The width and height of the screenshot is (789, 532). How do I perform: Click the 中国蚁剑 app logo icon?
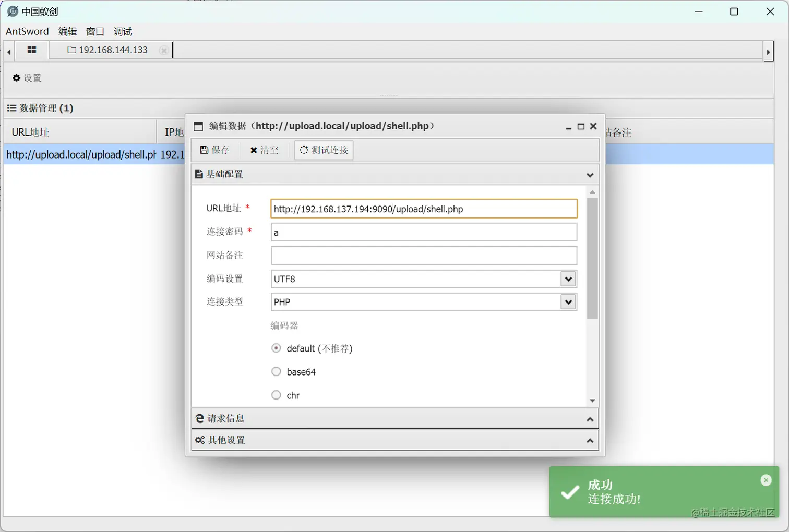[x=13, y=11]
